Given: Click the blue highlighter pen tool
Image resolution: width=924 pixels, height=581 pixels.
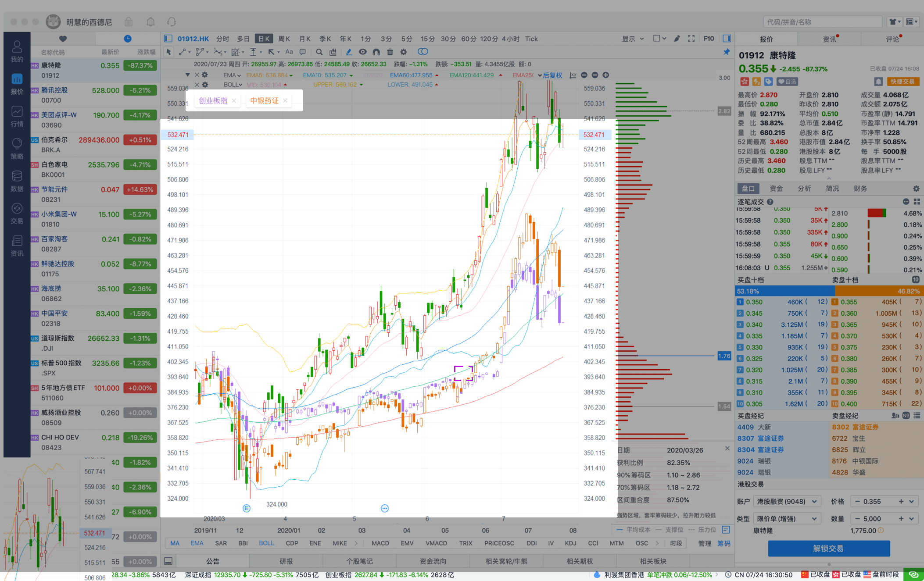Looking at the screenshot, I should 349,52.
